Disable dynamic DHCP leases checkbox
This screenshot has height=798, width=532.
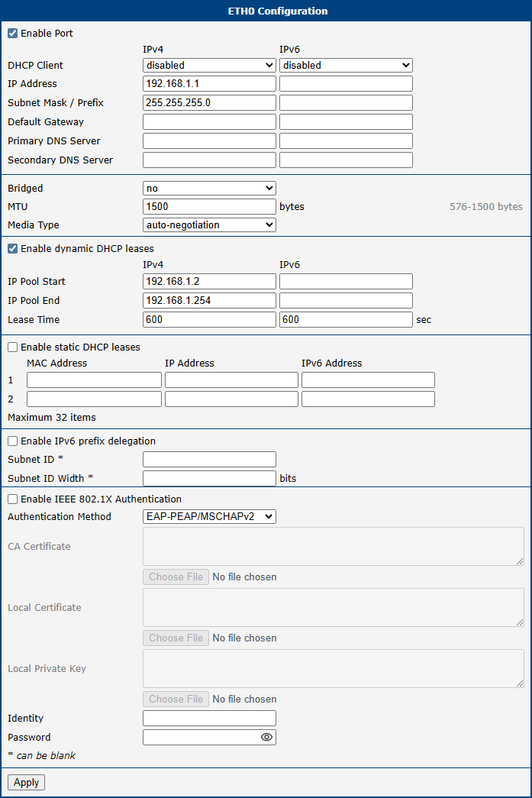point(13,249)
